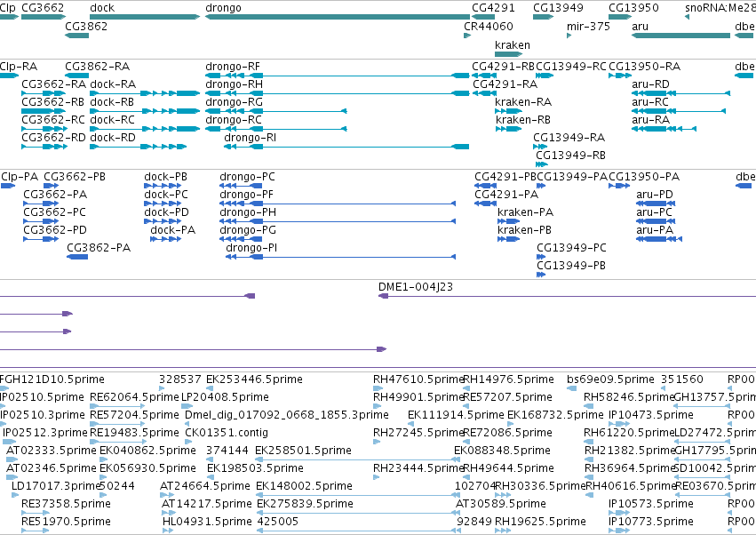Screen dimensions: 756x535
Task: Click the CG13950 gene label
Action: pyautogui.click(x=633, y=8)
